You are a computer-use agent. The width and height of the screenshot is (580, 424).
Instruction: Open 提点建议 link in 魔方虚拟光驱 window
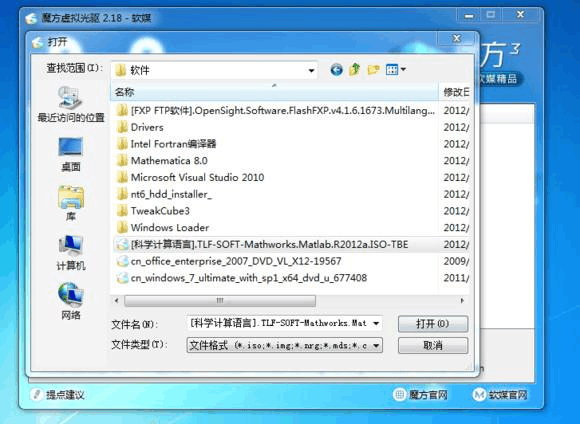(x=58, y=395)
